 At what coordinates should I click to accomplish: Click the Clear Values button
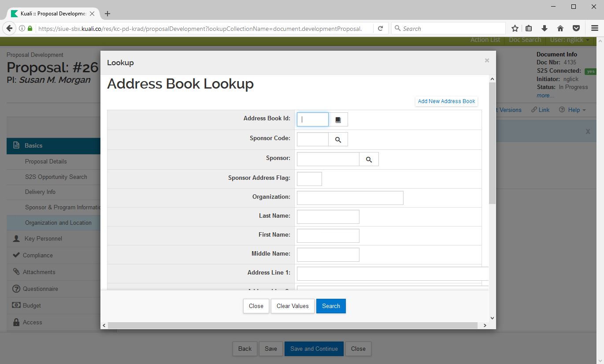(293, 306)
